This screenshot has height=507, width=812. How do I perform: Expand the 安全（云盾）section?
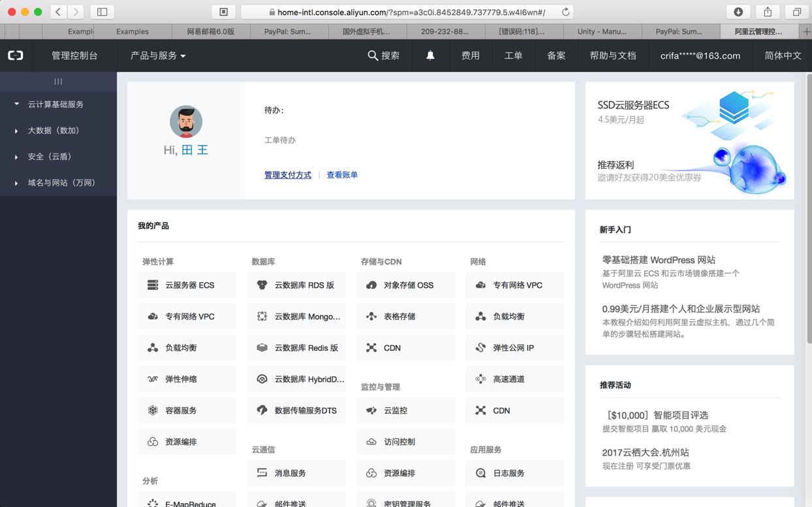click(16, 157)
